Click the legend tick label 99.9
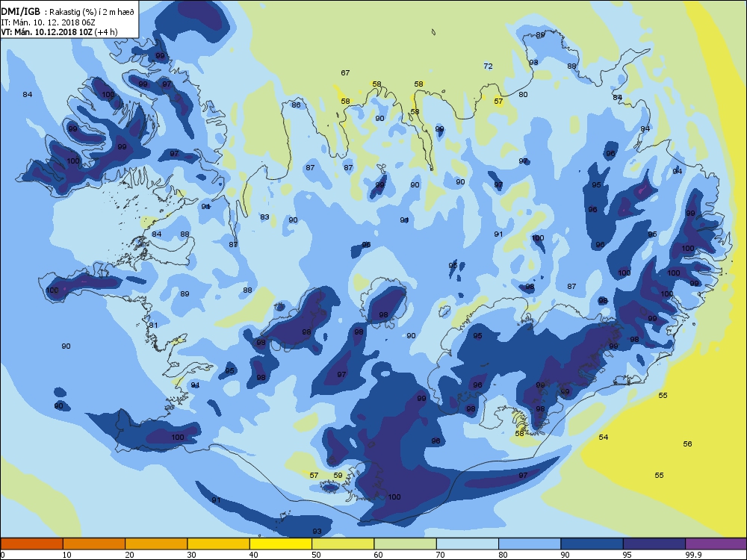 coord(693,555)
